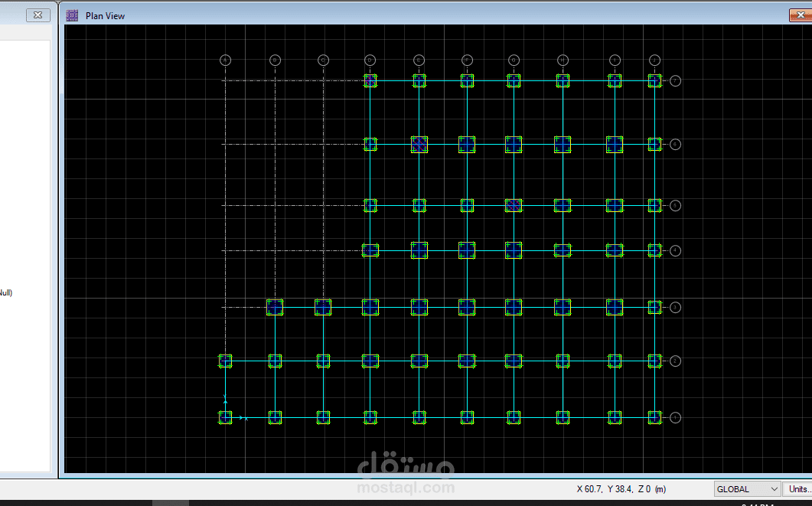Select the column at grid G-2
Viewport: 812px width, 506px height.
click(x=514, y=361)
